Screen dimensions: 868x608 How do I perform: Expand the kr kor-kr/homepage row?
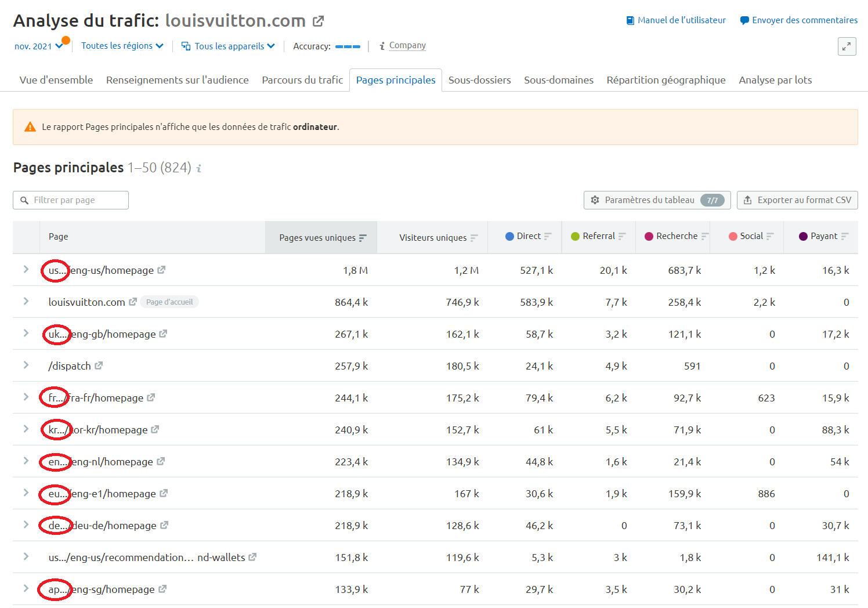click(26, 429)
